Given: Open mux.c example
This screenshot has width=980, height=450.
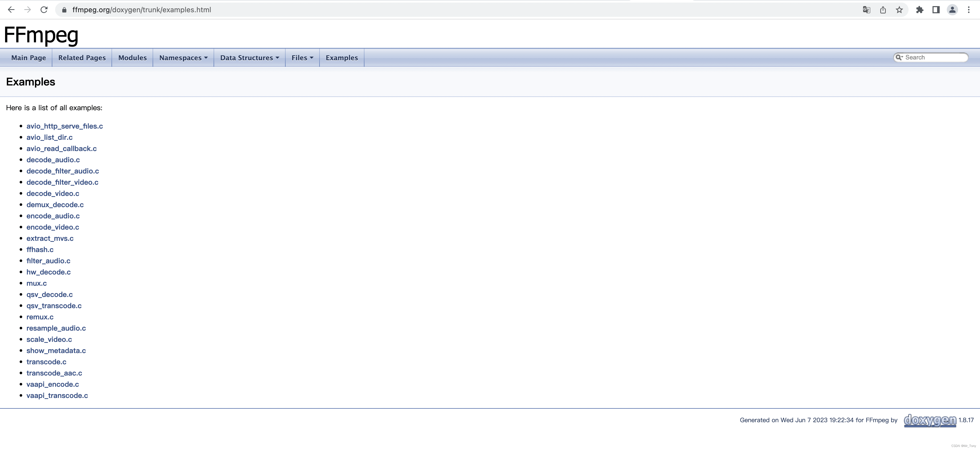Looking at the screenshot, I should 36,283.
